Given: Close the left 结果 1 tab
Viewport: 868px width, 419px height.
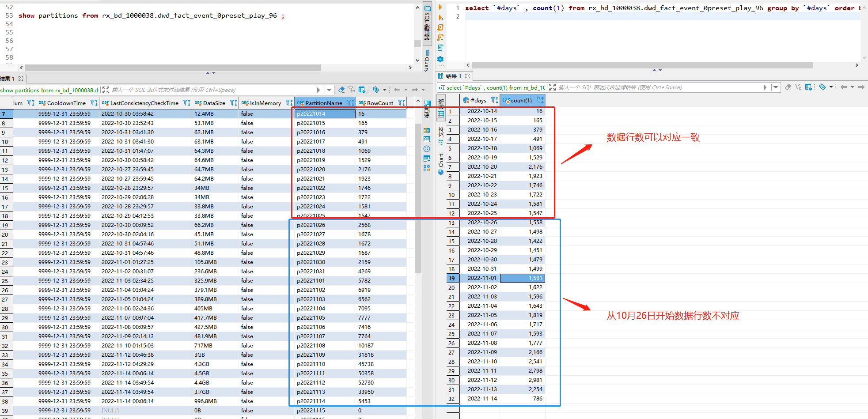Looking at the screenshot, I should [21, 79].
